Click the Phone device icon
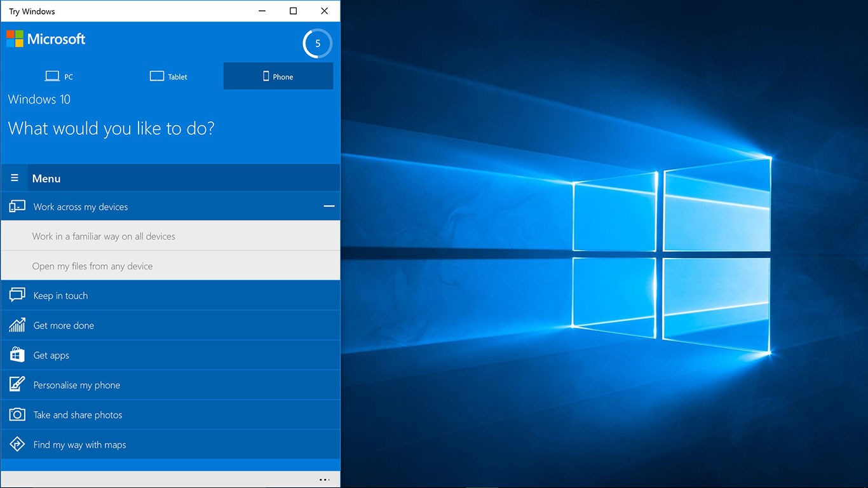This screenshot has width=868, height=488. [267, 76]
